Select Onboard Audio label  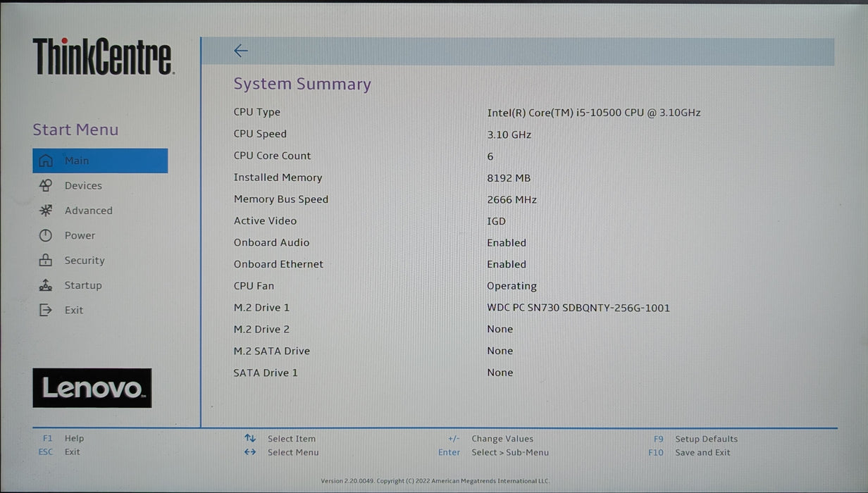(271, 242)
